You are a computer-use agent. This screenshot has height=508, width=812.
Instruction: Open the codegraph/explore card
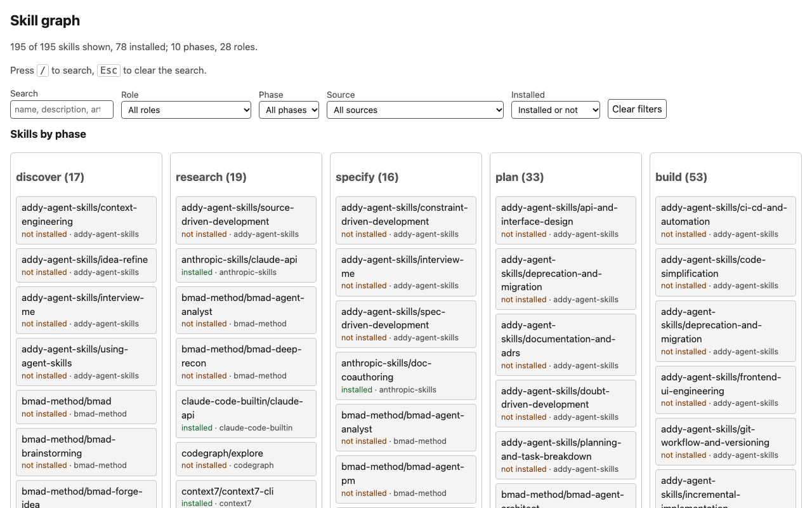coord(246,459)
